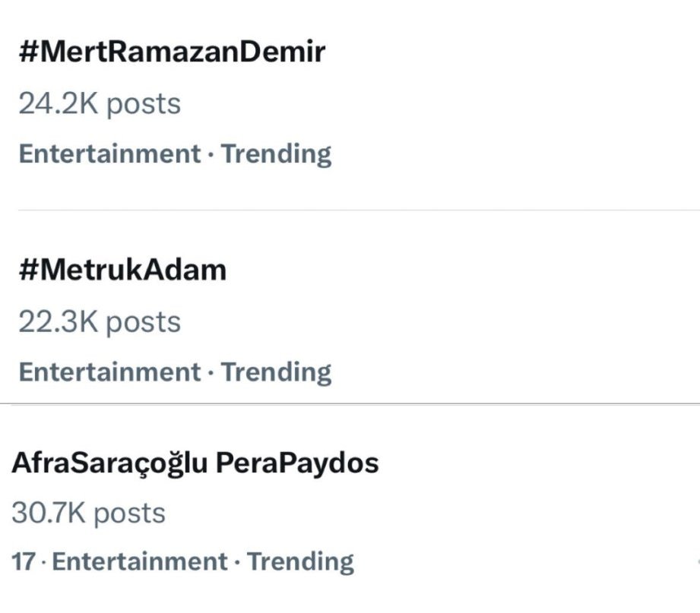Click Trending label under #MetrukAdam
The height and width of the screenshot is (613, 700).
277,372
